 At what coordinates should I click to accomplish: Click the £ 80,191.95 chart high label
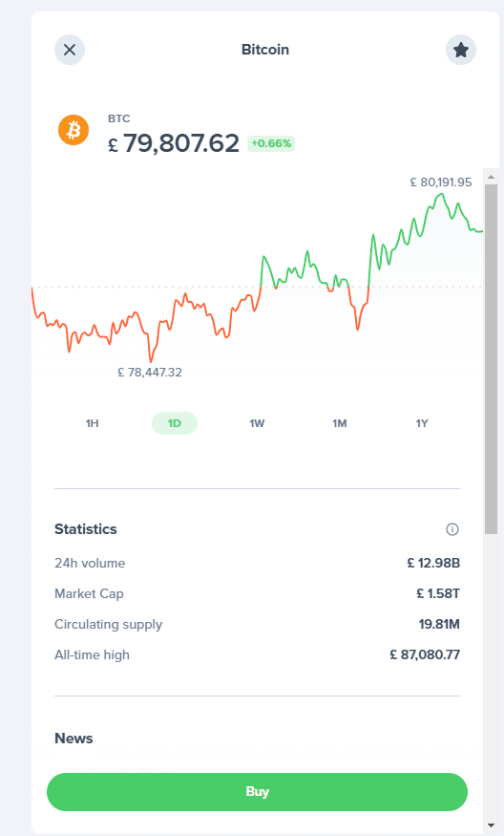[441, 182]
